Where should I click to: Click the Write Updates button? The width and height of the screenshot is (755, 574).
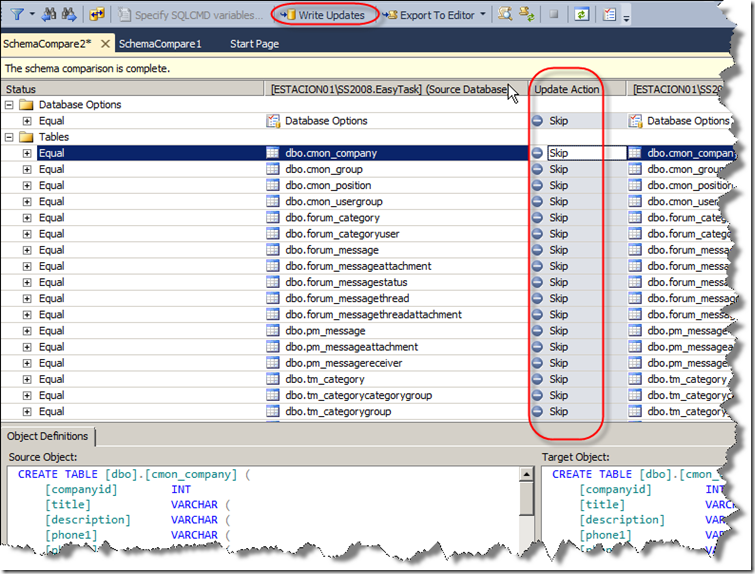[324, 15]
